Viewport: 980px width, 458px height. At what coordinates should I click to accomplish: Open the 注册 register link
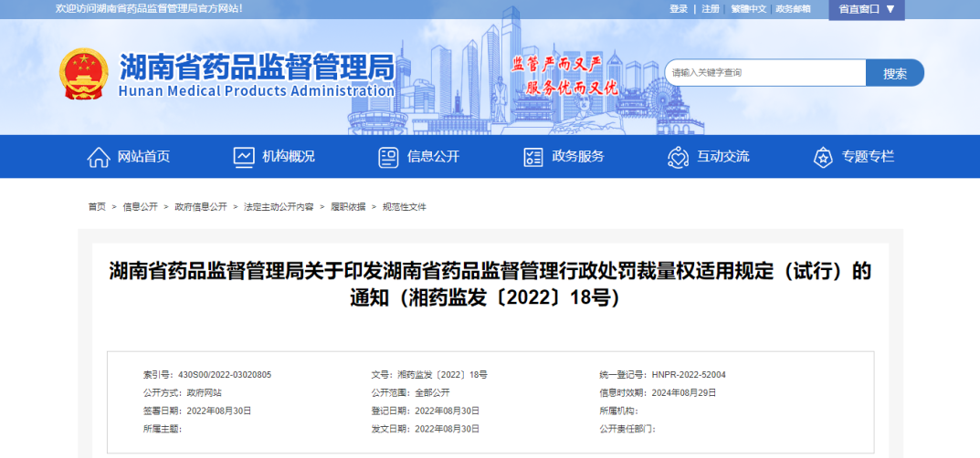pos(711,9)
